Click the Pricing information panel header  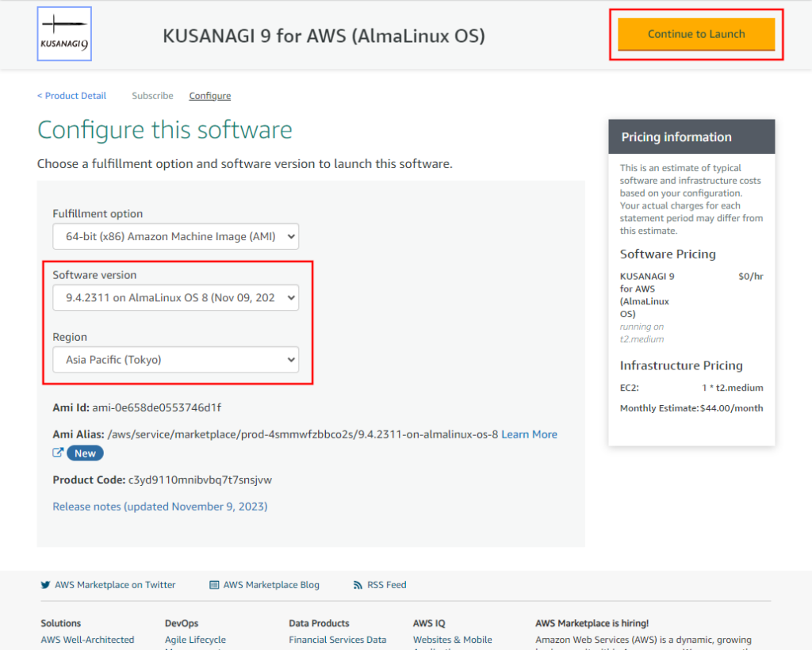tap(691, 136)
